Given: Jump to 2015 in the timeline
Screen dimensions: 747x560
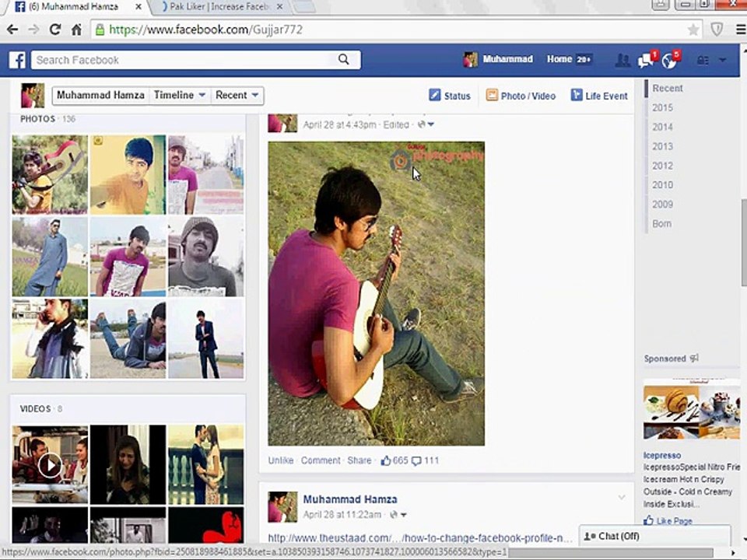Looking at the screenshot, I should [663, 107].
